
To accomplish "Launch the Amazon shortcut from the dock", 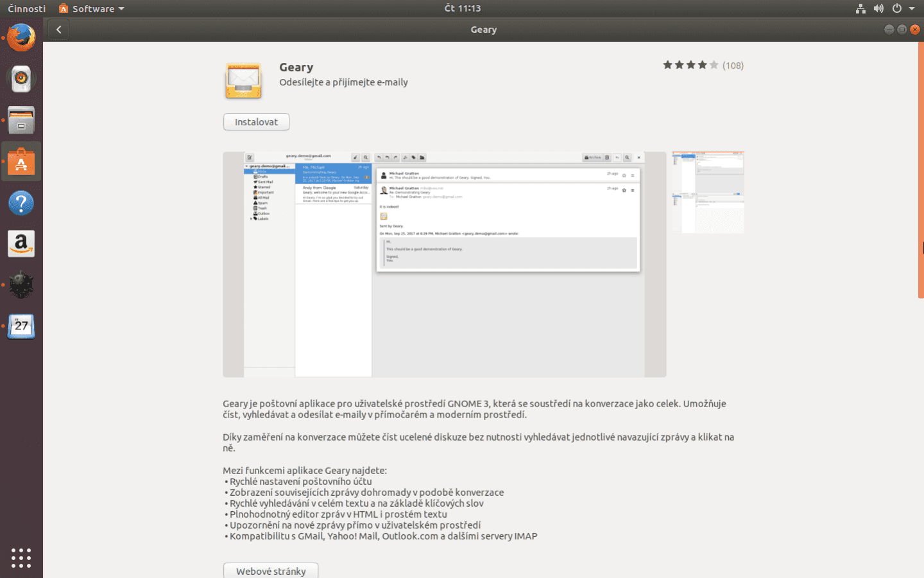I will coord(21,243).
